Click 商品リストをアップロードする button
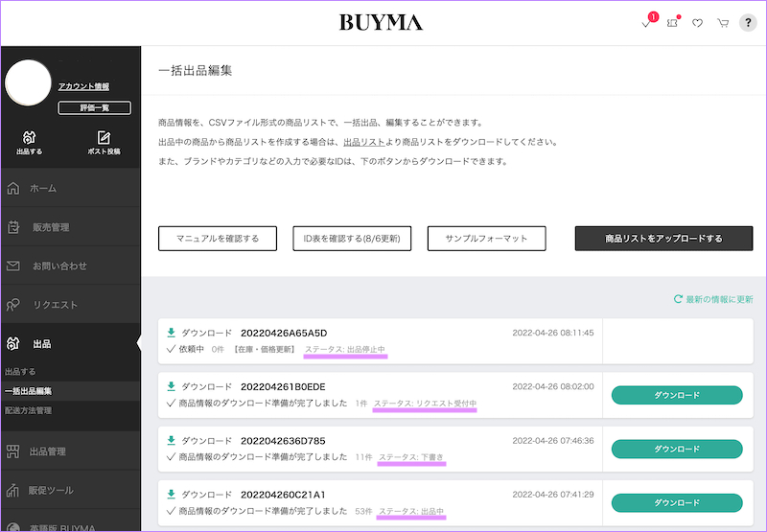Image resolution: width=767 pixels, height=532 pixels. (x=663, y=239)
